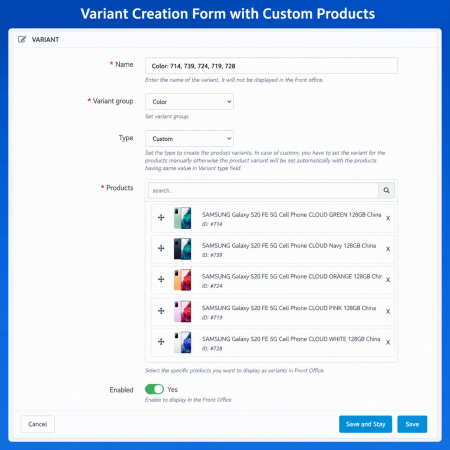Image resolution: width=450 pixels, height=450 pixels.
Task: Click the Cancel button
Action: click(37, 424)
